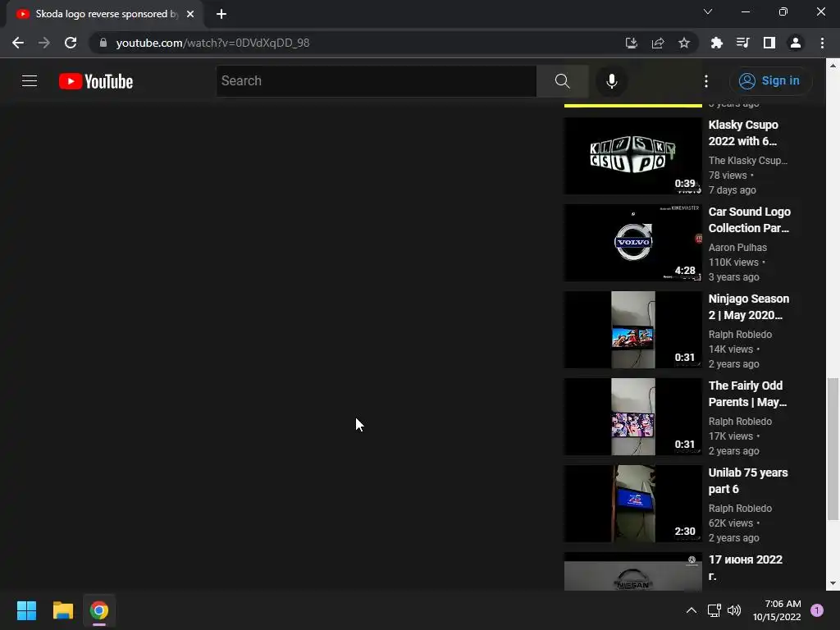Open Car Sound Logo Collection title link
Image resolution: width=840 pixels, height=630 pixels.
(750, 220)
